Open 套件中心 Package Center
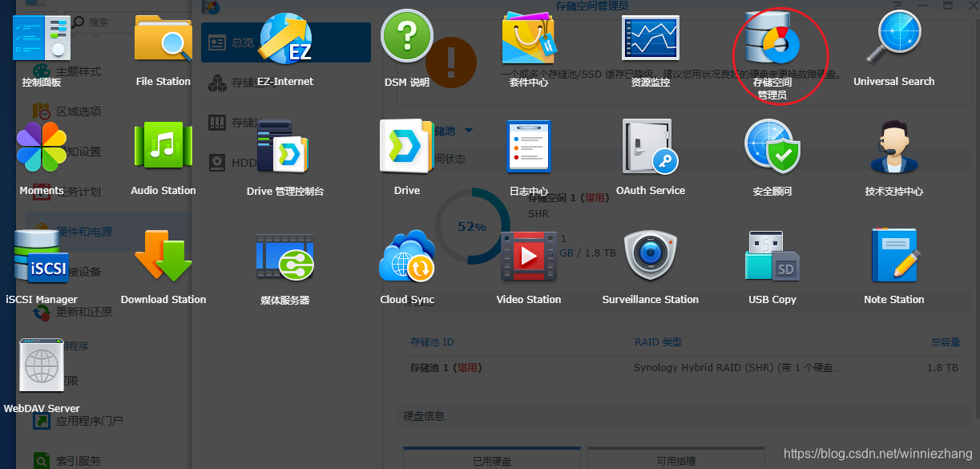The height and width of the screenshot is (469, 980). 529,38
